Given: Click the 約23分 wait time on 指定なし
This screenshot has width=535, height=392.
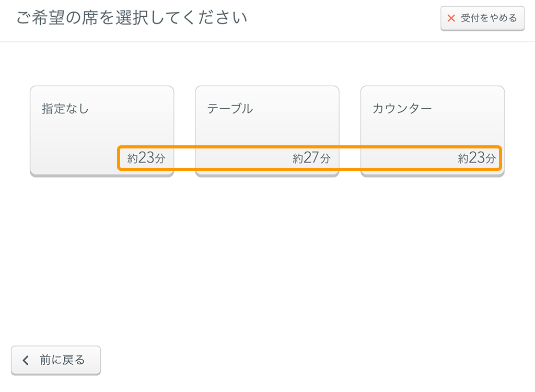Looking at the screenshot, I should [x=146, y=158].
